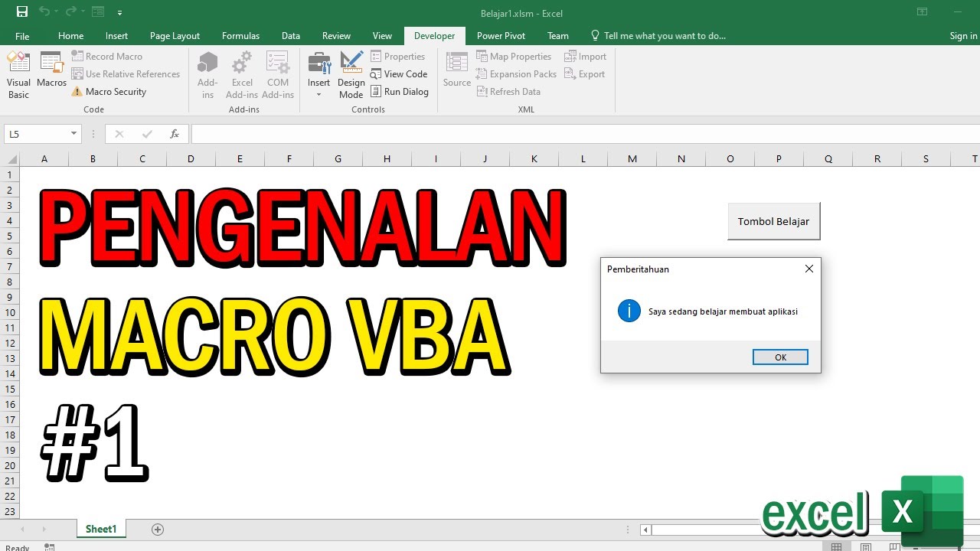Click the horizontal scrollbar left arrow
This screenshot has width=980, height=551.
click(x=646, y=530)
